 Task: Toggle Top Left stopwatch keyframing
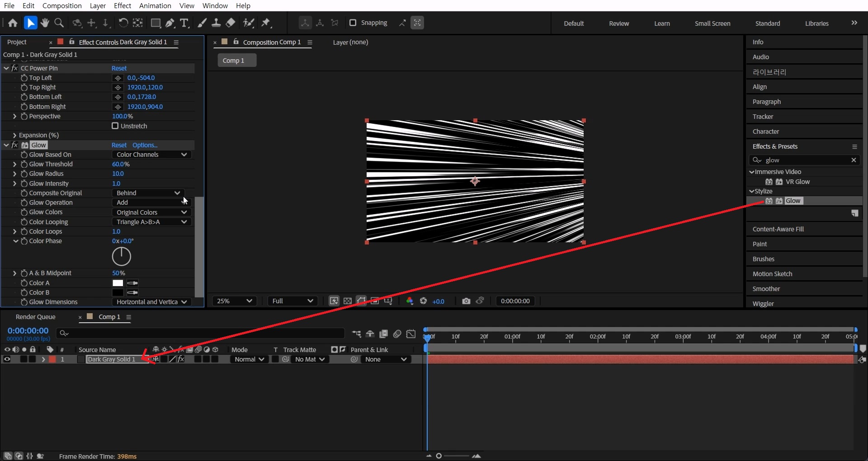[x=24, y=78]
